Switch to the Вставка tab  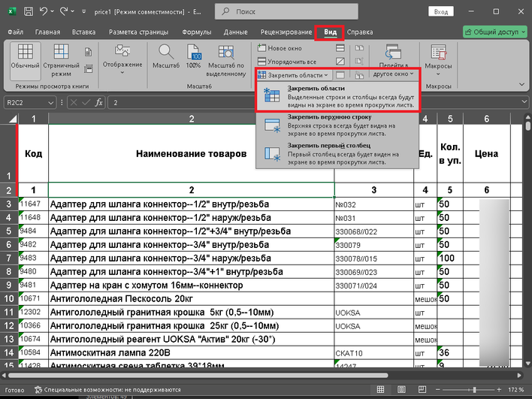click(x=83, y=32)
